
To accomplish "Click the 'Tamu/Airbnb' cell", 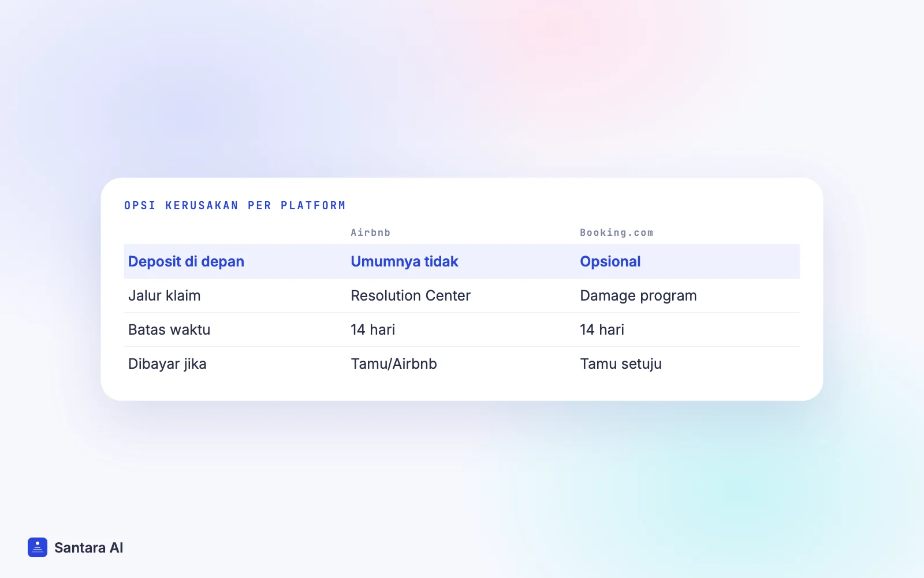I will pos(394,364).
